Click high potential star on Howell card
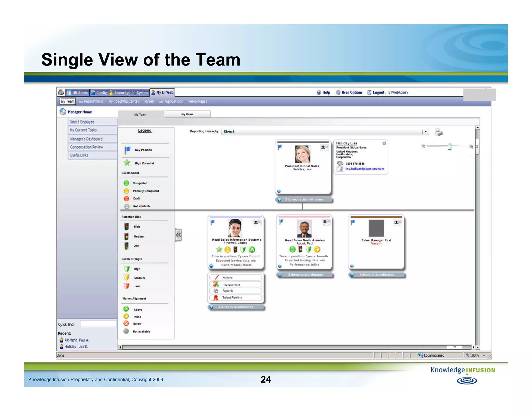The image size is (532, 411). pos(219,249)
